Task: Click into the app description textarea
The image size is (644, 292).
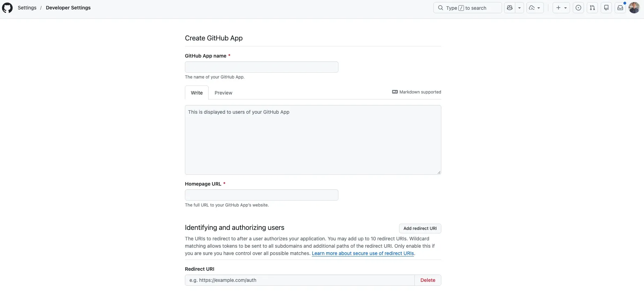Action: point(313,140)
